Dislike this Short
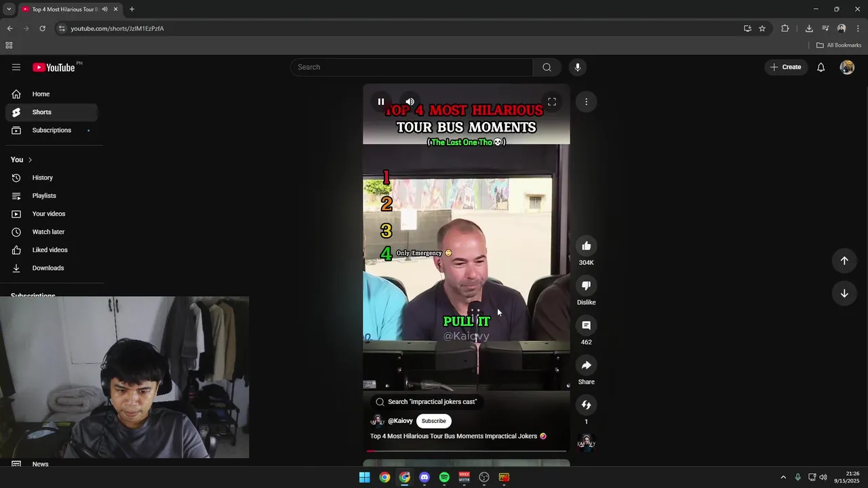Screen dimensions: 868x488 (x=587, y=285)
